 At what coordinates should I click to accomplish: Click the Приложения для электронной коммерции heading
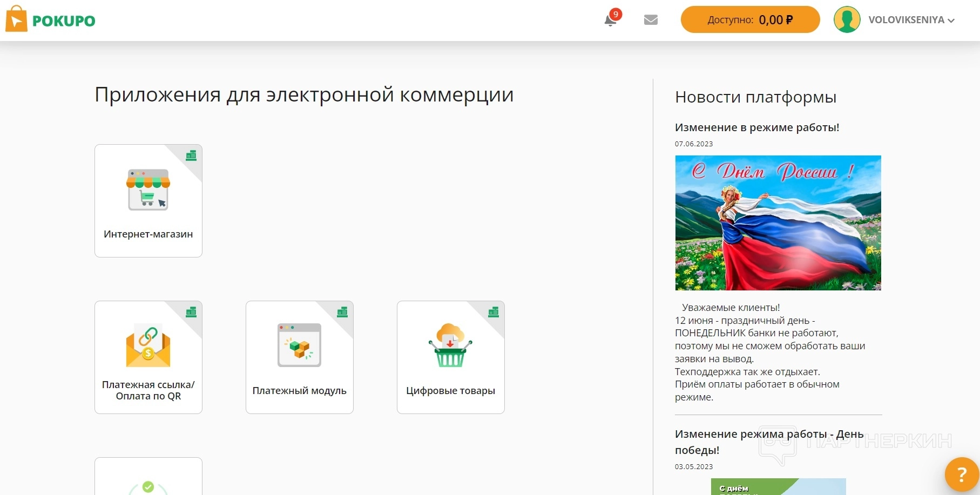coord(304,95)
